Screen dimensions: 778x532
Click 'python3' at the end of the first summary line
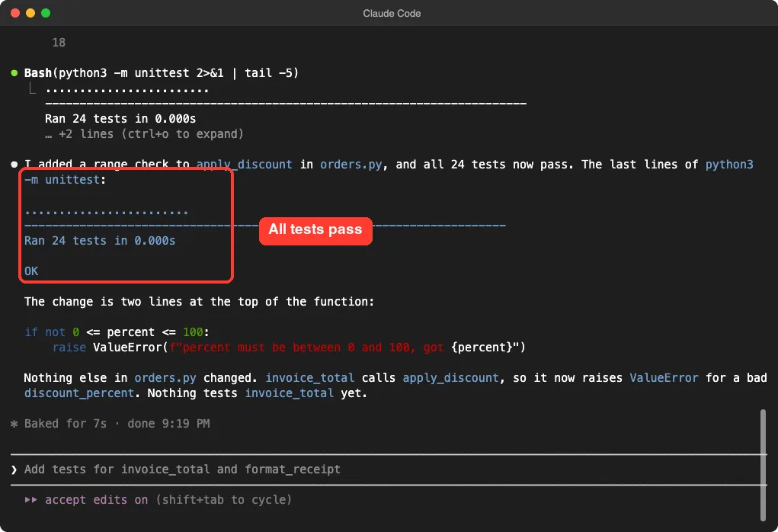(x=729, y=165)
